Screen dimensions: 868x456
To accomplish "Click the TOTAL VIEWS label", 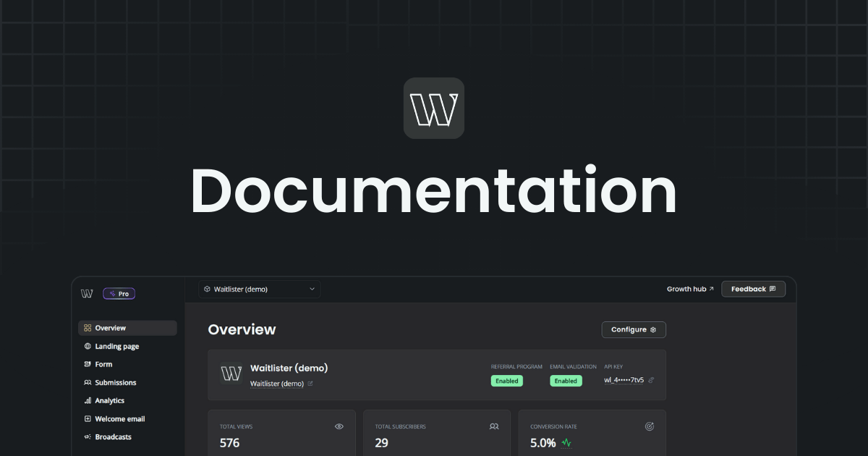I will 236,427.
